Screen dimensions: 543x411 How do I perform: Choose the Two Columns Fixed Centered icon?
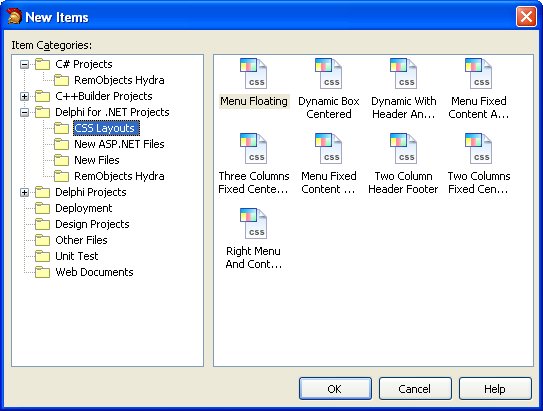click(x=478, y=149)
